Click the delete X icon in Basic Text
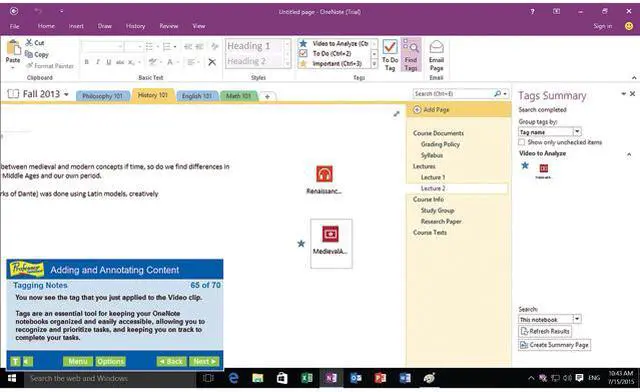This screenshot has height=392, width=640. point(212,62)
